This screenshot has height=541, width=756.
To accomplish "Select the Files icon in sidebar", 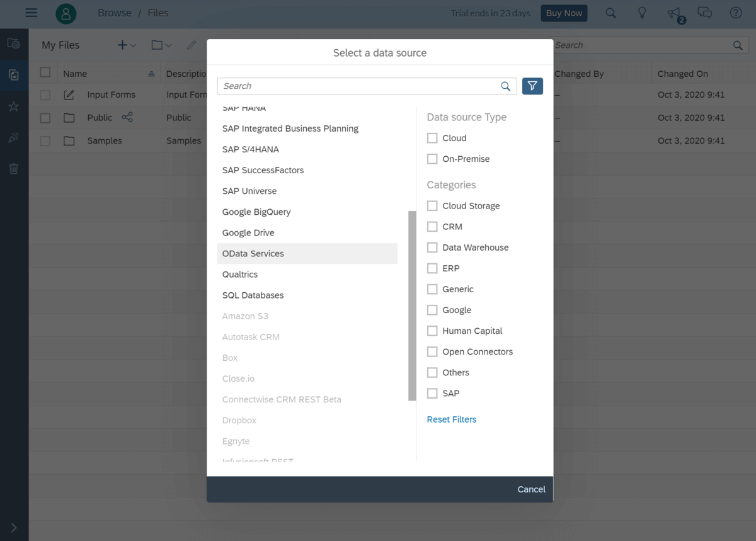I will 14,75.
